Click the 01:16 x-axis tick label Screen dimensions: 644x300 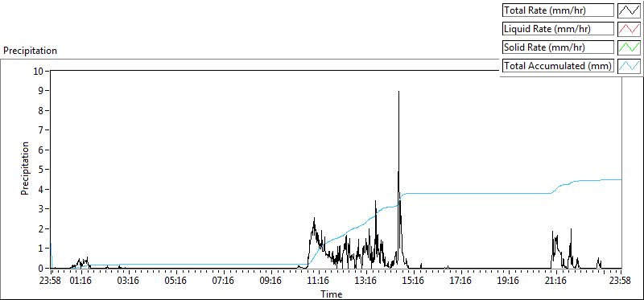(x=81, y=281)
